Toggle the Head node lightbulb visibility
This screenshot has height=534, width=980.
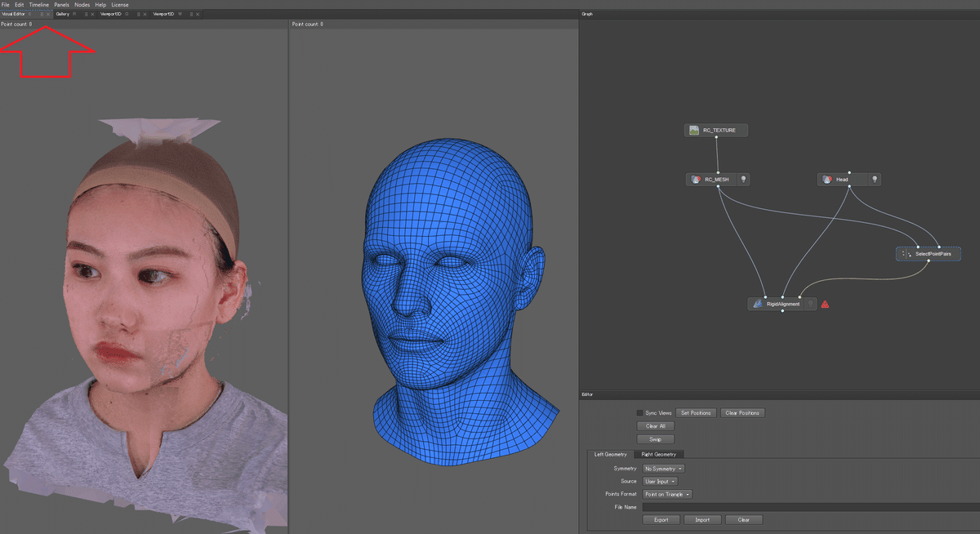click(x=874, y=180)
